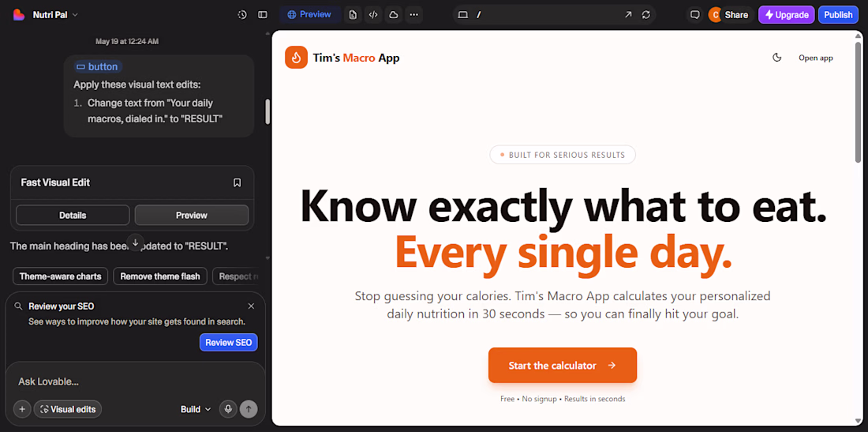Image resolution: width=868 pixels, height=432 pixels.
Task: Toggle dark mode moon icon
Action: point(777,58)
